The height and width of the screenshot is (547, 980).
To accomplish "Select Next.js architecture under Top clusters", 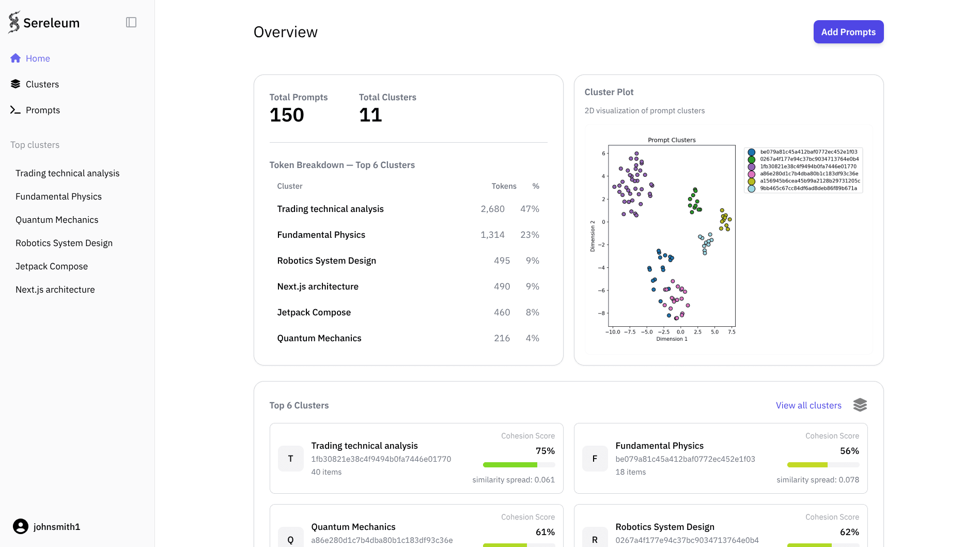I will click(x=55, y=289).
